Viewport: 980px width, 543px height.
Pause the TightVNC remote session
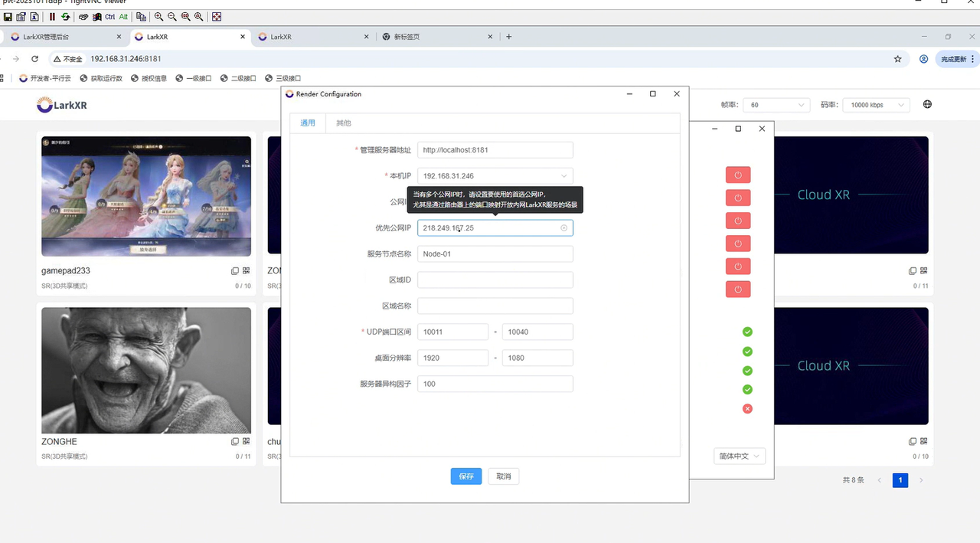coord(52,16)
